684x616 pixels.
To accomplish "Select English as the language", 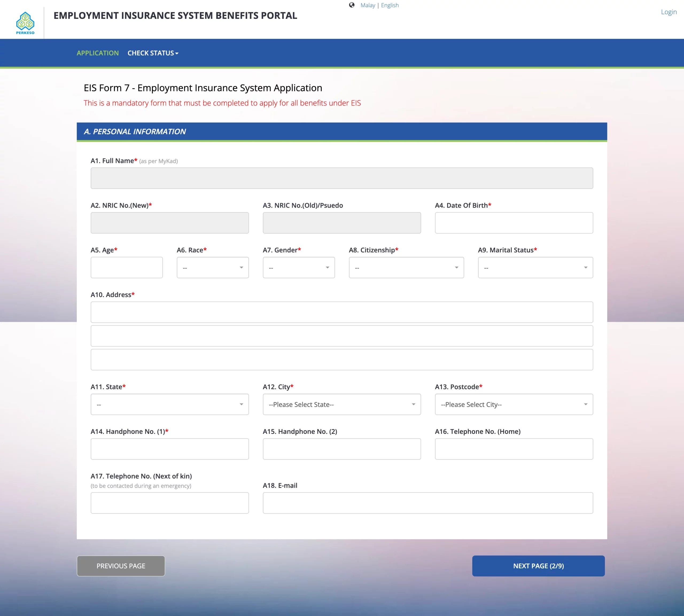I will tap(390, 5).
